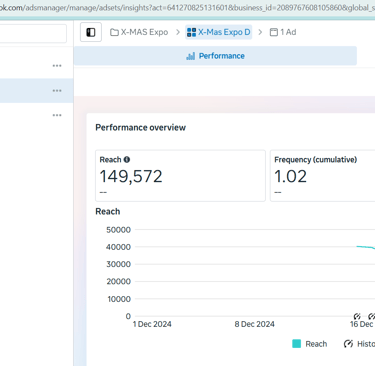Open the X-MAS Expo campaign breadcrumb
The width and height of the screenshot is (375, 366).
[139, 32]
